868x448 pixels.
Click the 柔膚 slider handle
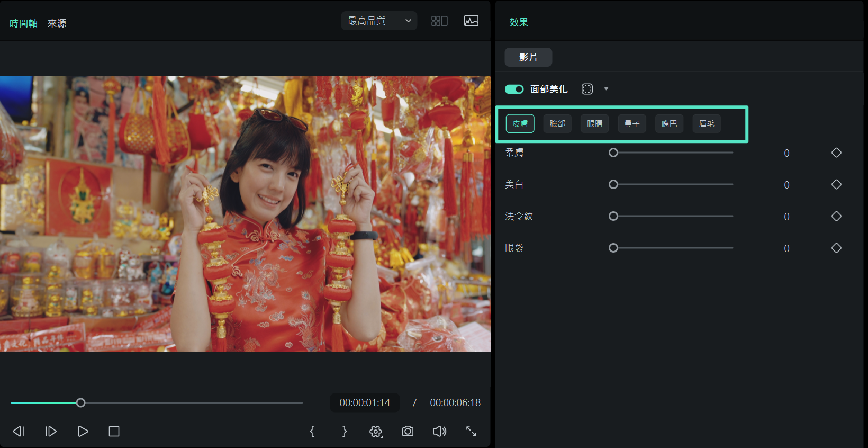(613, 153)
